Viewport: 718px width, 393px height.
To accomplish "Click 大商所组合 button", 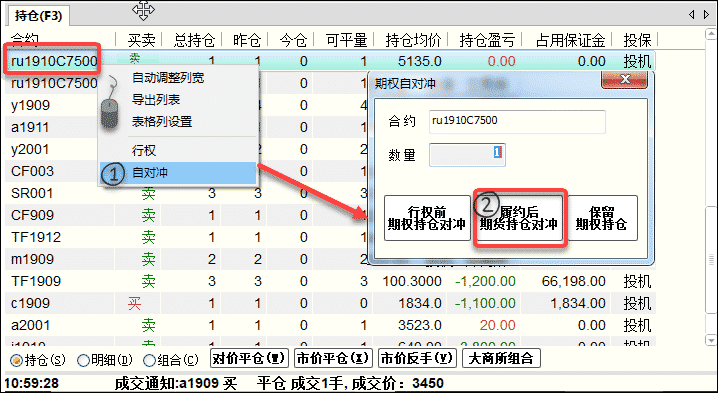I will click(501, 358).
